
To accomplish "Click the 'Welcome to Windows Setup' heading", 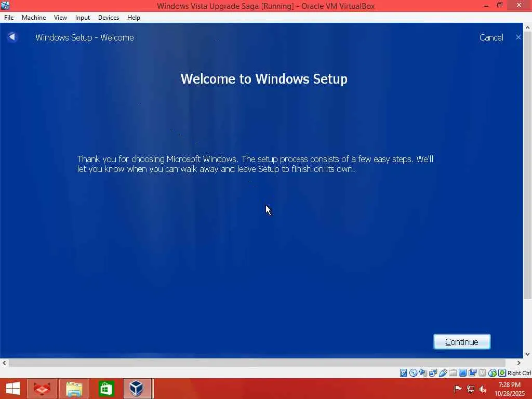I will click(x=264, y=79).
